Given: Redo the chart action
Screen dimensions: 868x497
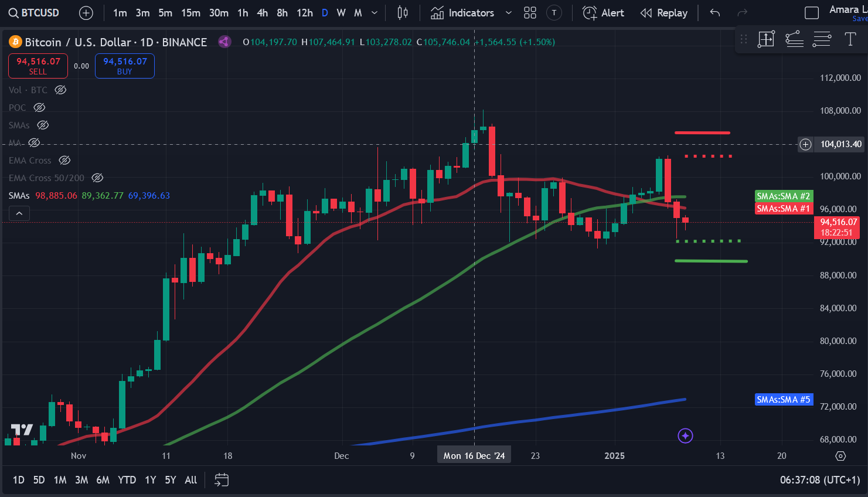Looking at the screenshot, I should tap(742, 13).
